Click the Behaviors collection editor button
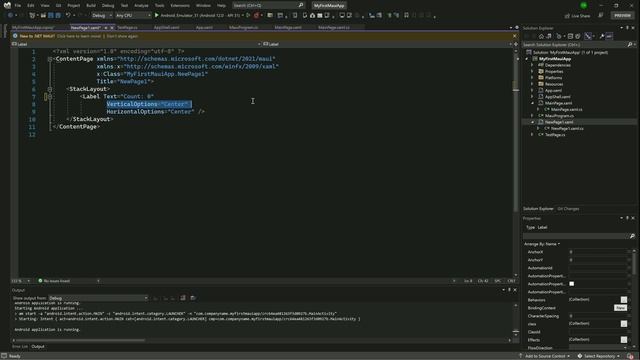640x360 pixels. pyautogui.click(x=624, y=300)
